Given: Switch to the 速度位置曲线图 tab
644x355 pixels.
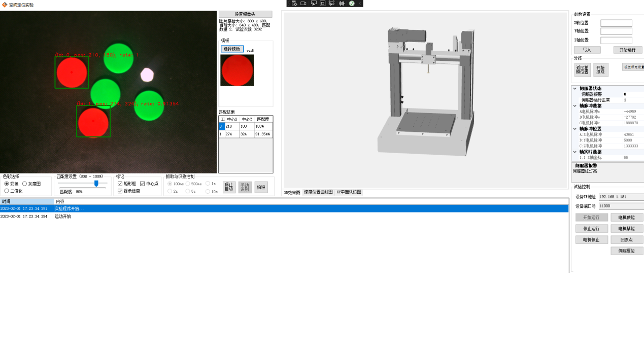Looking at the screenshot, I should [x=318, y=192].
